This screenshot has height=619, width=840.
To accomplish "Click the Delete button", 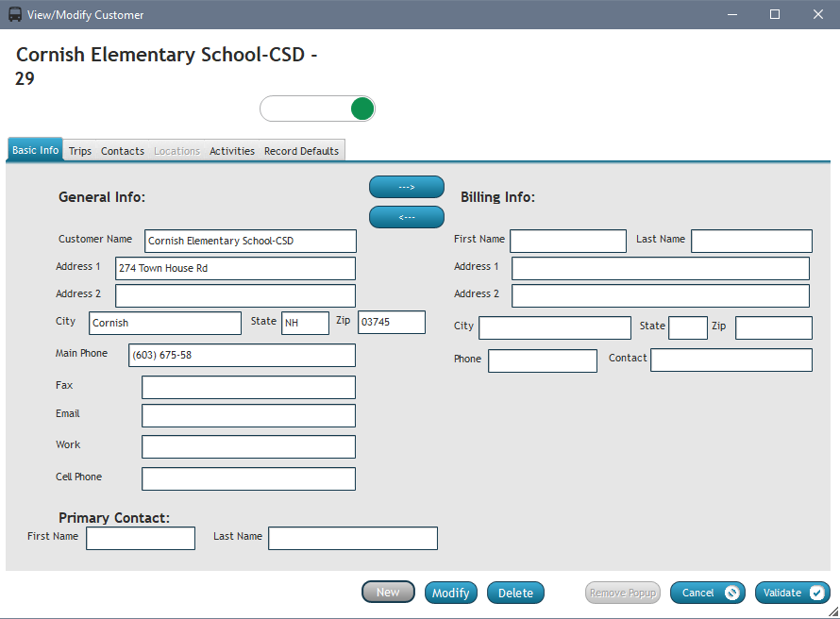I will click(x=515, y=593).
